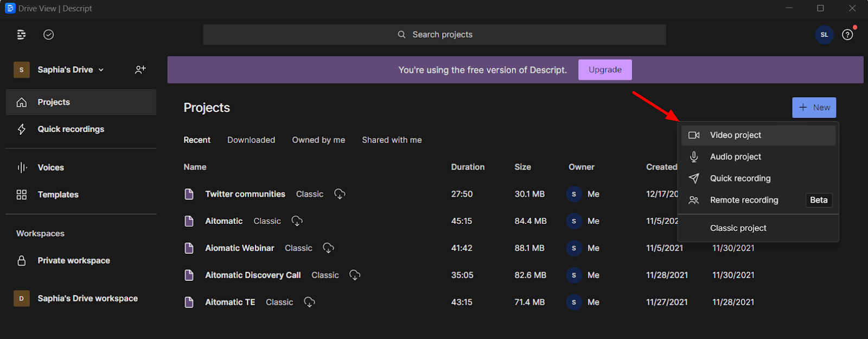The width and height of the screenshot is (868, 339).
Task: Select Remote recording in the New menu
Action: pos(758,200)
